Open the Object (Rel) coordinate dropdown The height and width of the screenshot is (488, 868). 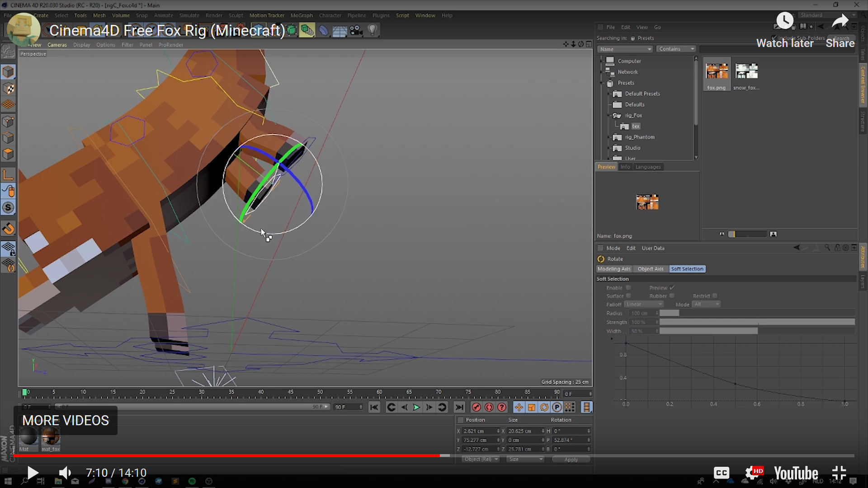480,460
